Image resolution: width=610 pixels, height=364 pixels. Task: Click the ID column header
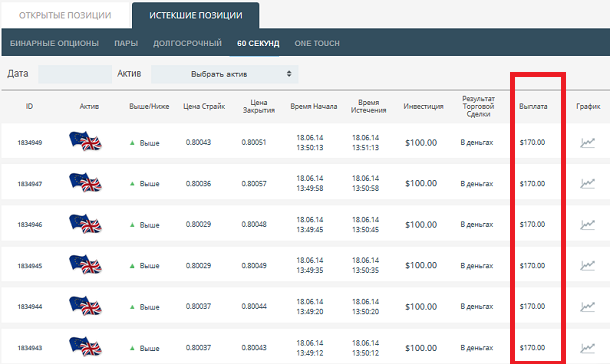30,106
